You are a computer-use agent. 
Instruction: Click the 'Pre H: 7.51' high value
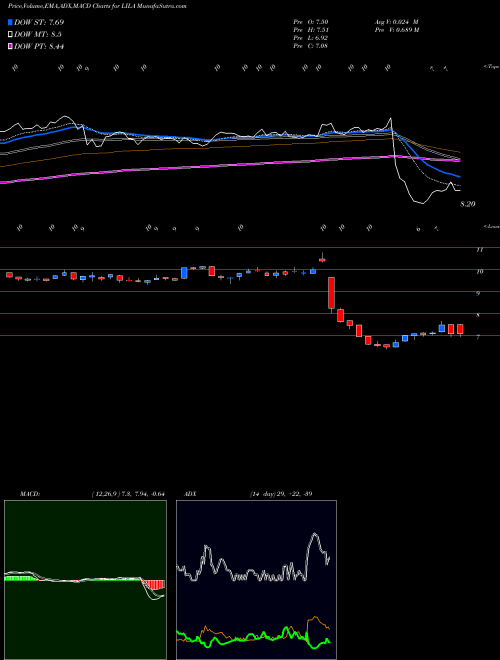pos(311,30)
